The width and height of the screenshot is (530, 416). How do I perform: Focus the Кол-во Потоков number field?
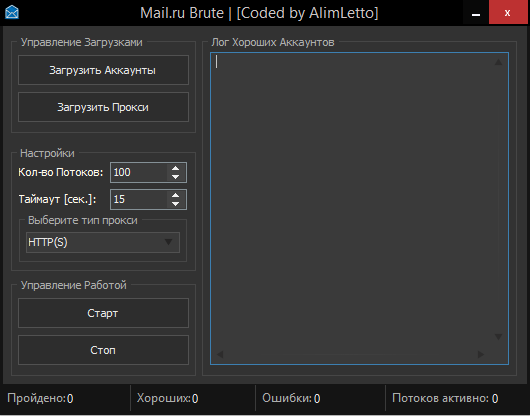pos(139,172)
